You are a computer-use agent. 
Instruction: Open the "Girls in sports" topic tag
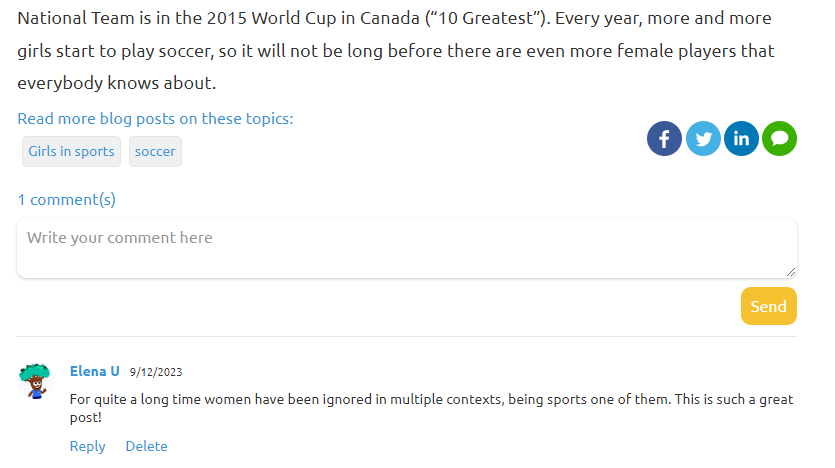click(71, 151)
